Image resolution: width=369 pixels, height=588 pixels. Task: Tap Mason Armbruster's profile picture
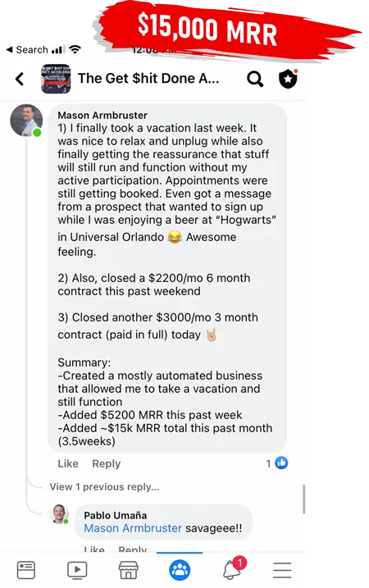(26, 121)
